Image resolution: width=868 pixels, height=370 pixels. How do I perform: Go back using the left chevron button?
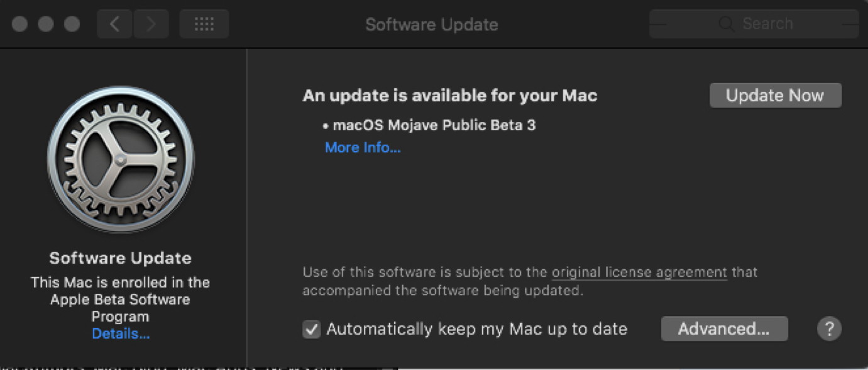[x=114, y=25]
